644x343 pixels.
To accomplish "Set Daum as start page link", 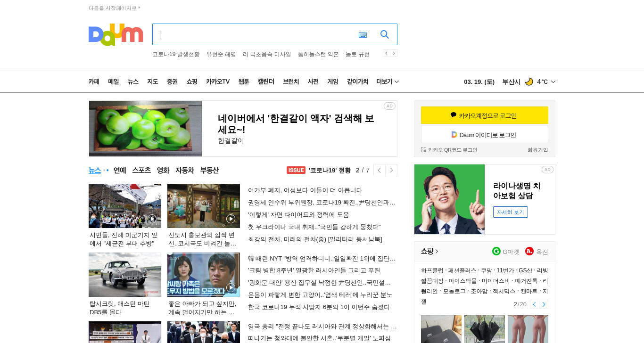I will click(x=115, y=8).
